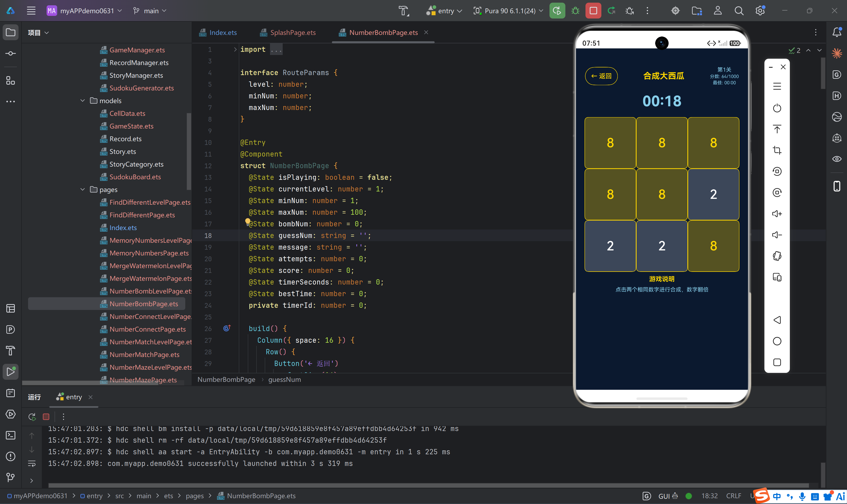Toggle breakpoint gutter icon at line 26
This screenshot has width=847, height=504.
click(x=227, y=328)
